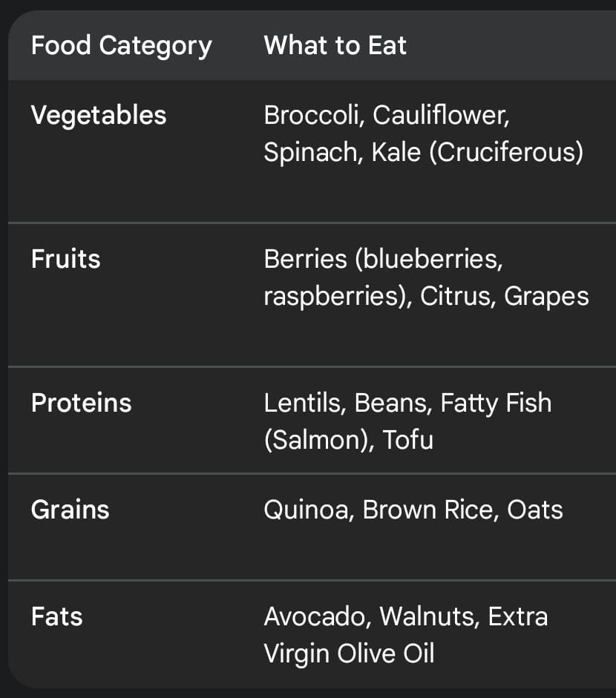The height and width of the screenshot is (698, 616).
Task: Click the text Kale (Cruciferous)
Action: click(x=477, y=153)
